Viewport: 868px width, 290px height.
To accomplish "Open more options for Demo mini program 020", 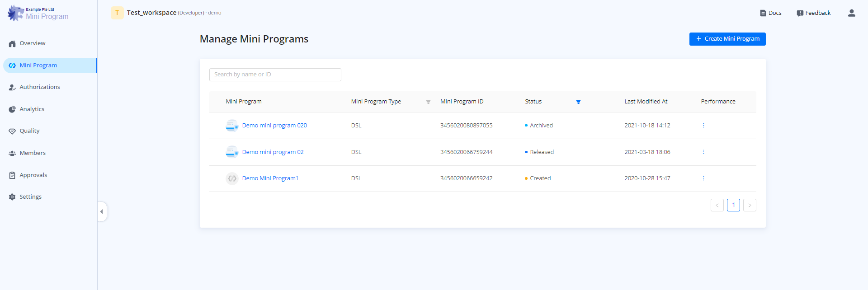I will tap(703, 126).
